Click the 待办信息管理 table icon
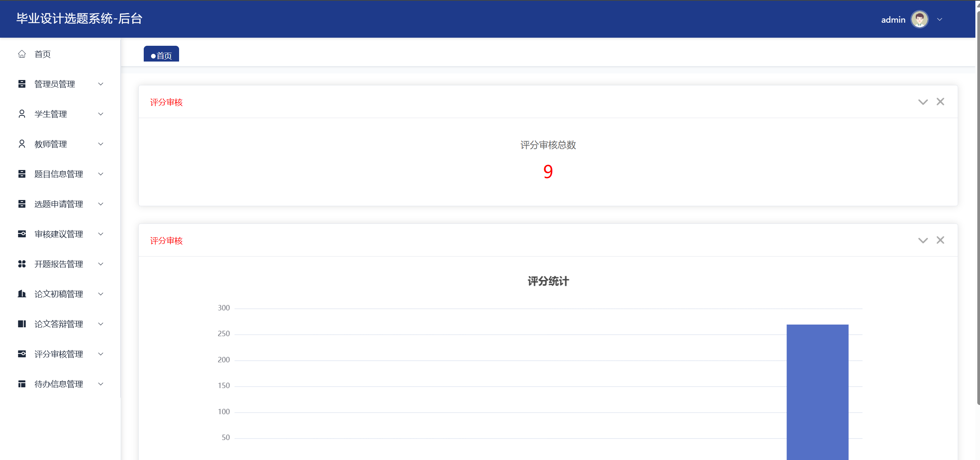 pyautogui.click(x=22, y=384)
